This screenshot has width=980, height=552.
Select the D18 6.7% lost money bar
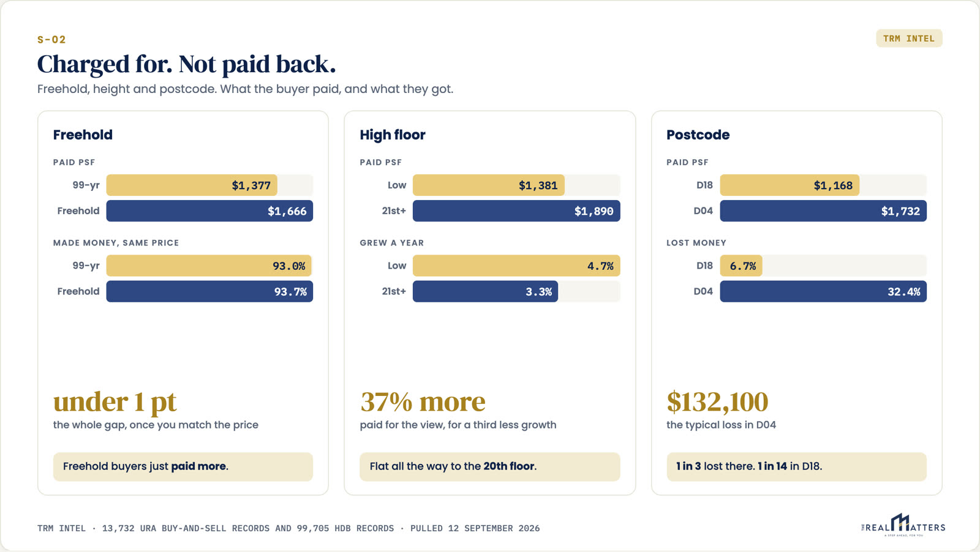(741, 266)
